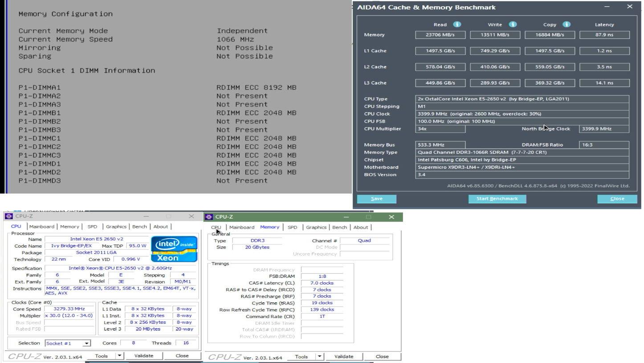
Task: Click the Motherboard field showing Supermicro X9DR3-LN4+
Action: pos(522,167)
